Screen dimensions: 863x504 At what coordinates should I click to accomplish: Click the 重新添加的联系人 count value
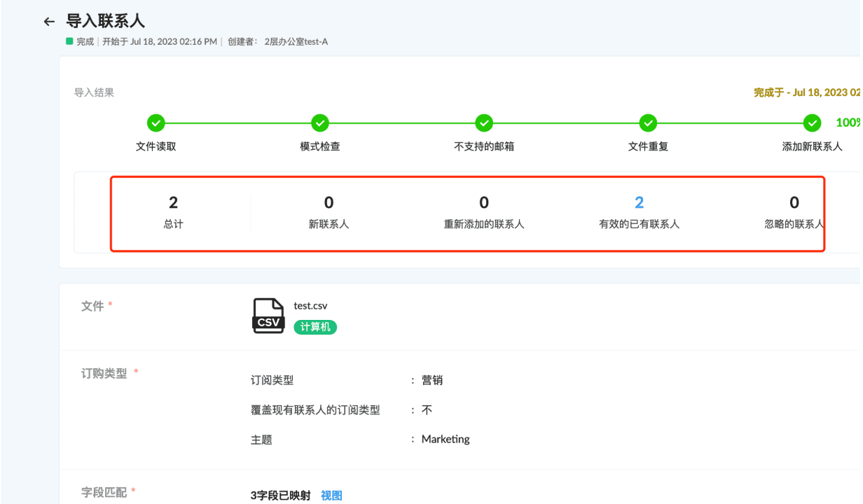483,202
